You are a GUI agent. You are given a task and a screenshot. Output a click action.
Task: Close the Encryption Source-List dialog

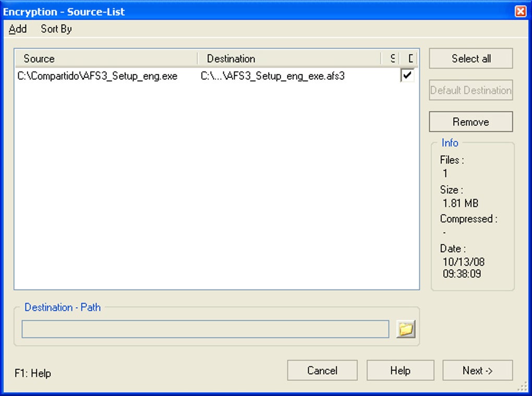521,11
